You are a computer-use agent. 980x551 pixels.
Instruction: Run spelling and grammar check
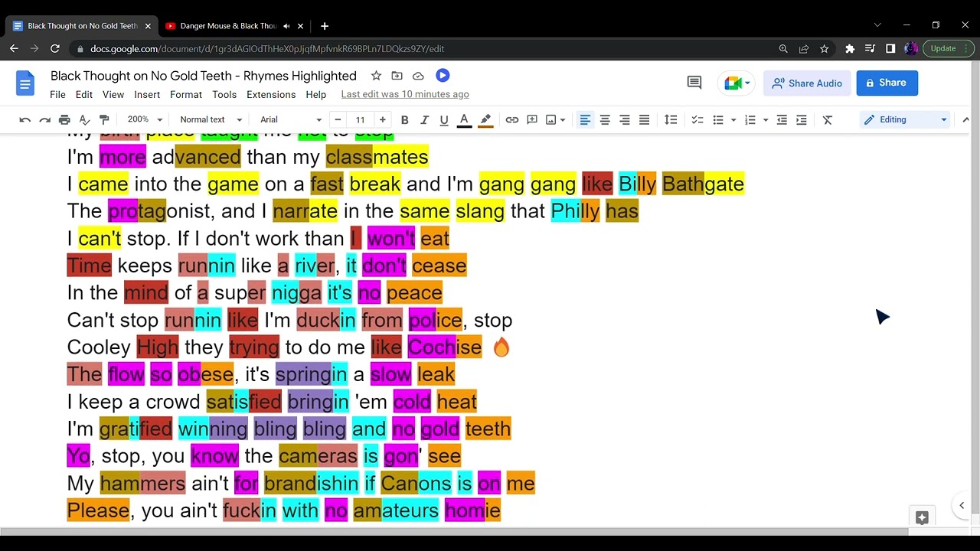[84, 119]
